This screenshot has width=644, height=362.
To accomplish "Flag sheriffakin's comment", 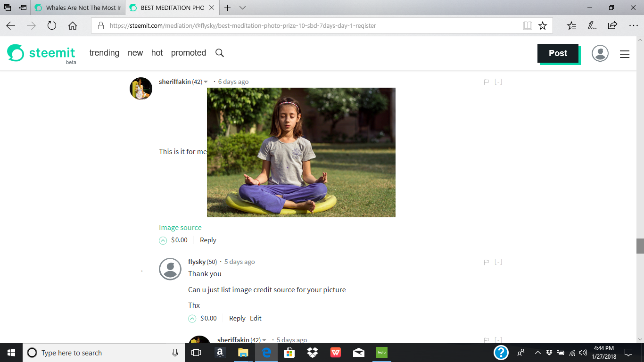I will tap(486, 81).
